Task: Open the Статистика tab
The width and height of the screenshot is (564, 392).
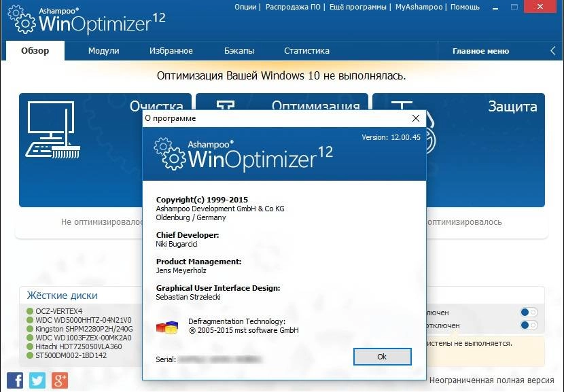Action: point(307,51)
